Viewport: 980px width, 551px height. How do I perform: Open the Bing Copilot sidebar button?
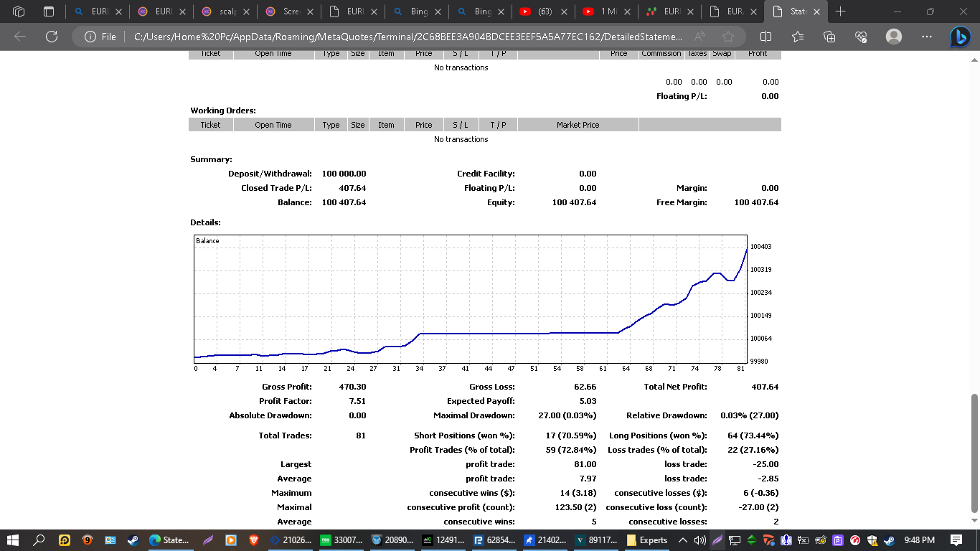point(960,37)
